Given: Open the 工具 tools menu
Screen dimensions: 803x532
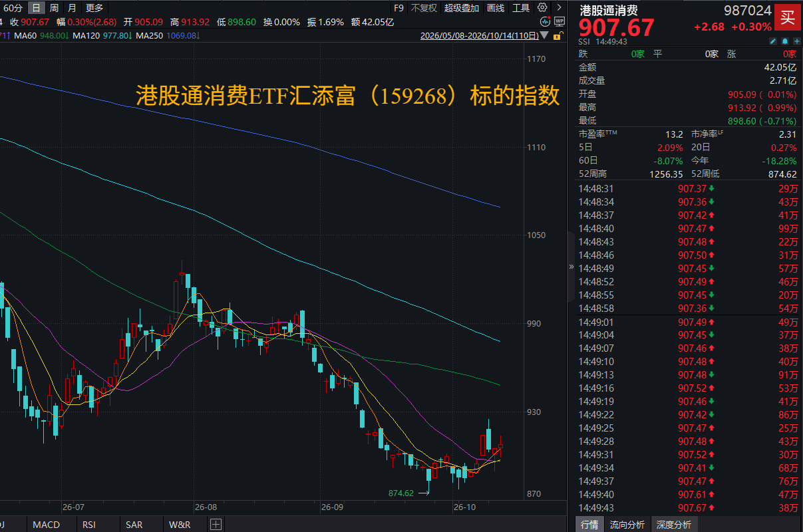Looking at the screenshot, I should point(521,8).
